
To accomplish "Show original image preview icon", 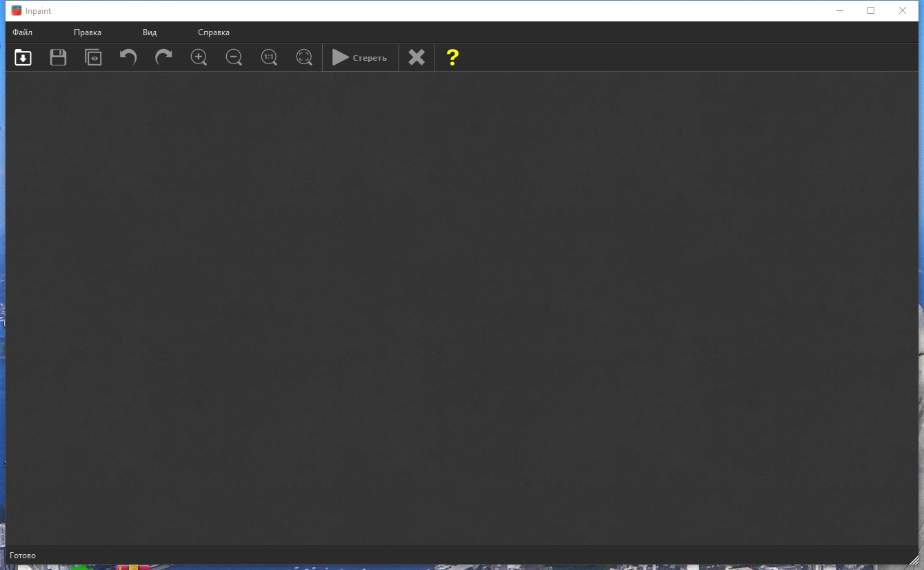I will tap(93, 57).
